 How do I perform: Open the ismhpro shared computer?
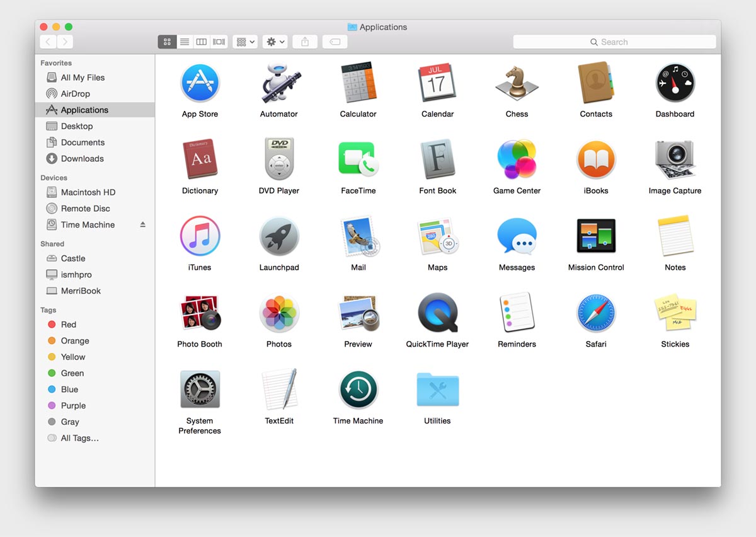[94, 275]
